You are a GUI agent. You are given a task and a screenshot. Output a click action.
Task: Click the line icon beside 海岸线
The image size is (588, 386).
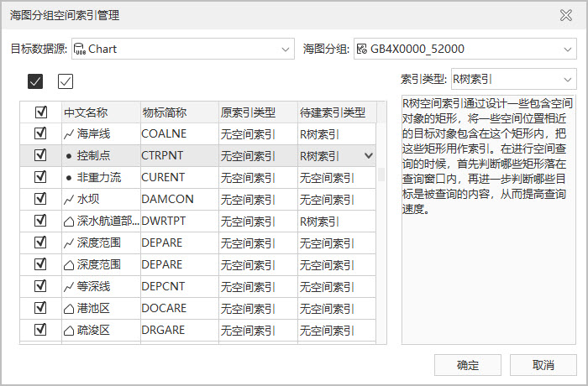coord(69,133)
